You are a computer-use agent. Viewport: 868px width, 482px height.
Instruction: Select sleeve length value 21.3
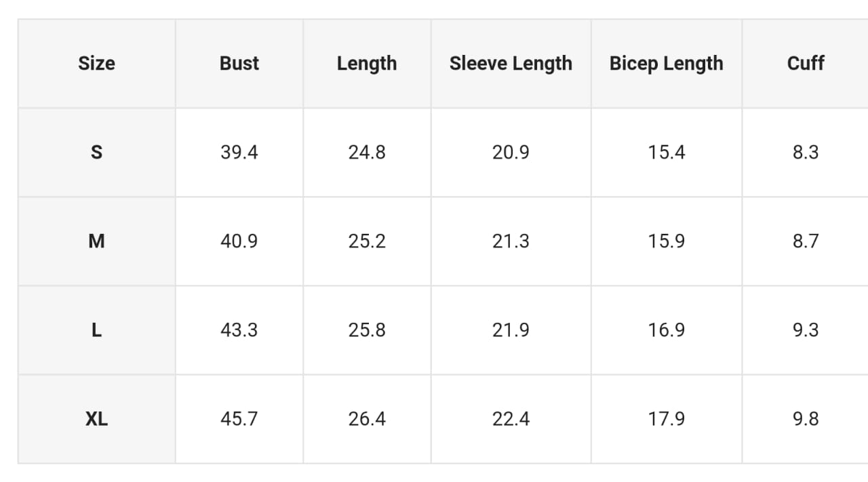click(511, 241)
